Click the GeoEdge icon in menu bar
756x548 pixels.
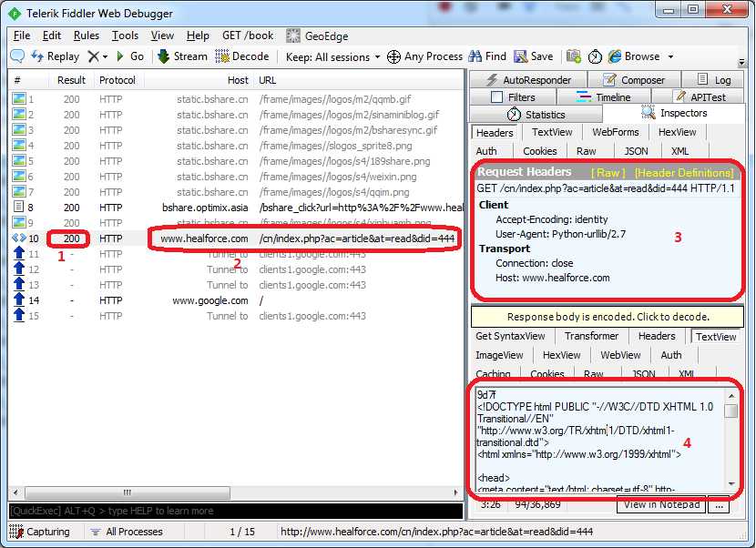[293, 36]
